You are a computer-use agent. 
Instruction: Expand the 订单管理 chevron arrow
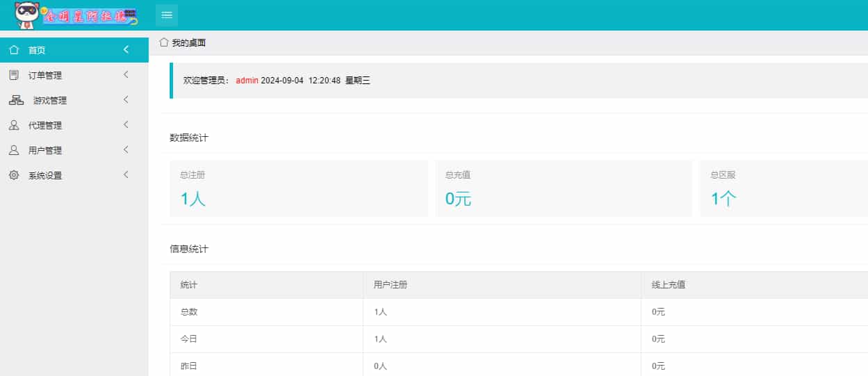click(x=126, y=75)
